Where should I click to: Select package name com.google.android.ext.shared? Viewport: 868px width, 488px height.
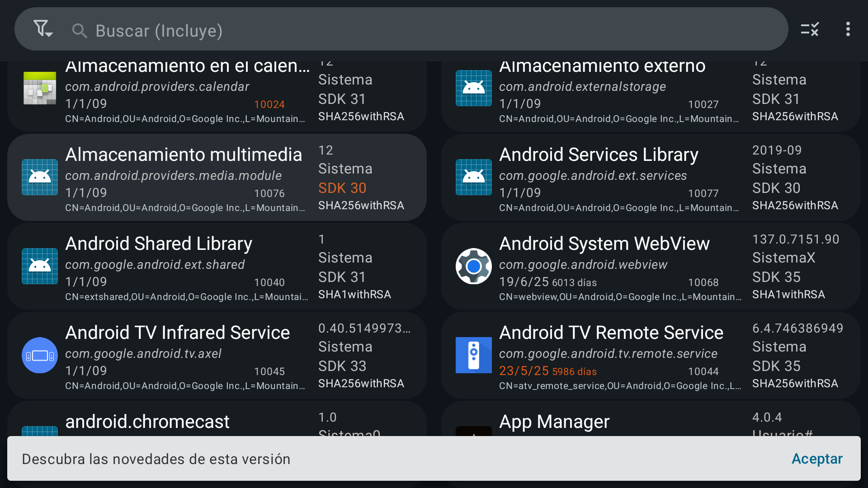pyautogui.click(x=155, y=264)
